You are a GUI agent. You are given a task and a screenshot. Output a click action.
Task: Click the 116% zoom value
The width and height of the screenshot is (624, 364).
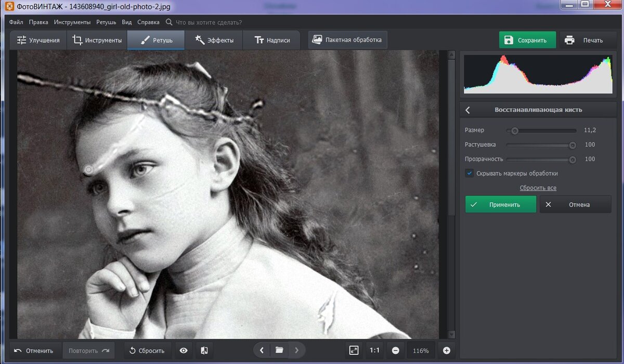coord(421,351)
